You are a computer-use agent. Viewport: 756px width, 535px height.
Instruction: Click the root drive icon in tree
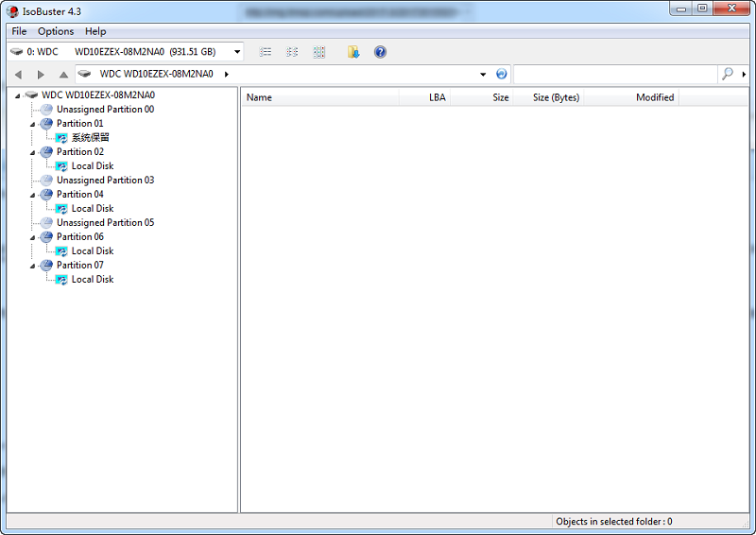[x=31, y=95]
